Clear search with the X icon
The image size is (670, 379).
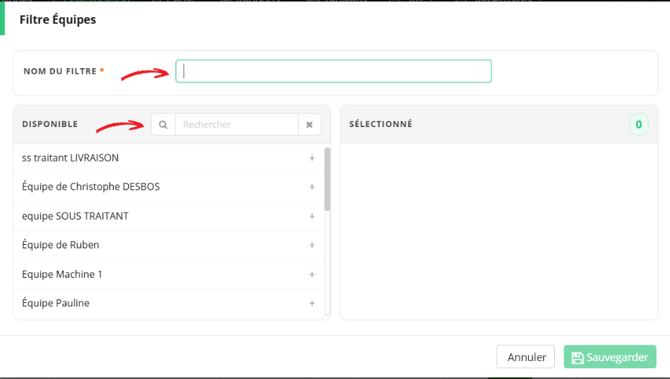(x=309, y=124)
